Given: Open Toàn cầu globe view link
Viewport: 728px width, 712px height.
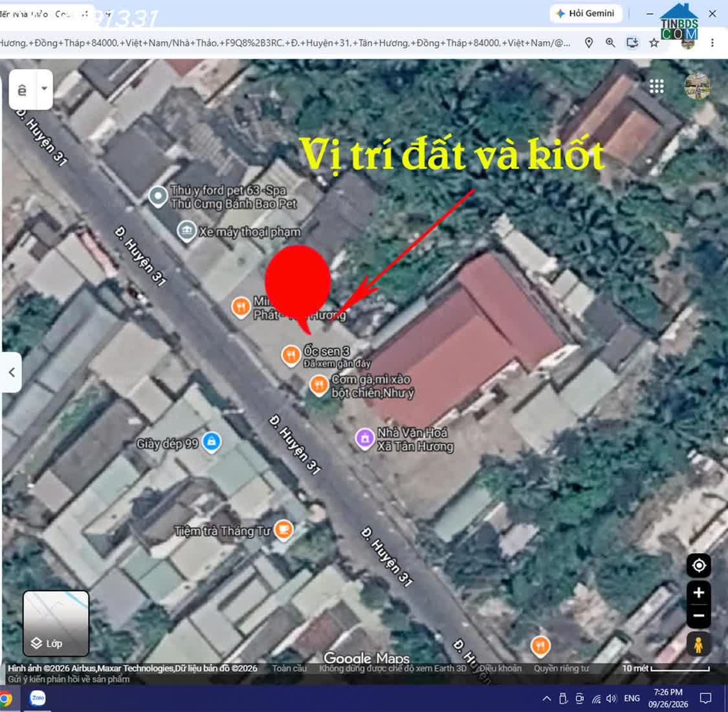Looking at the screenshot, I should pyautogui.click(x=289, y=668).
